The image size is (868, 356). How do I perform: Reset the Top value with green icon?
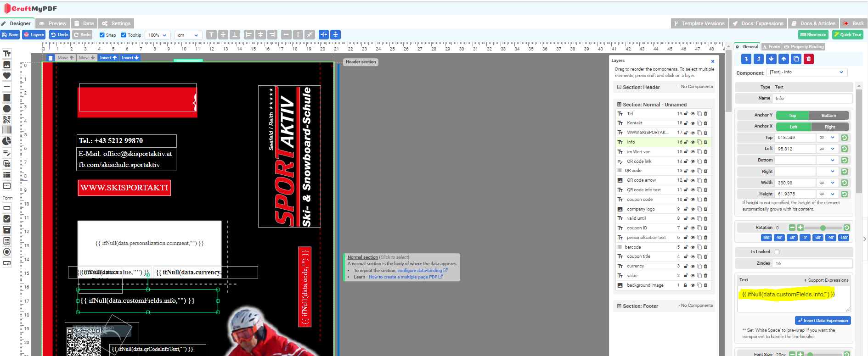coord(845,138)
